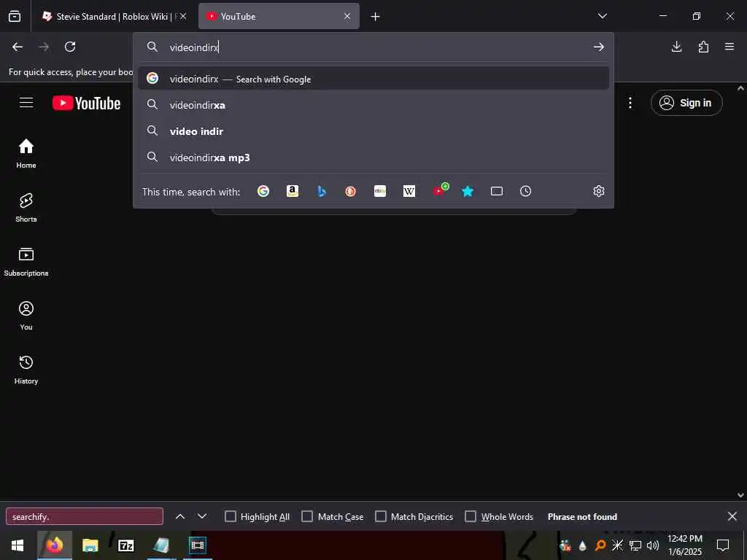This screenshot has height=560, width=747.
Task: Find the next occurrence with the down arrow
Action: [x=202, y=517]
